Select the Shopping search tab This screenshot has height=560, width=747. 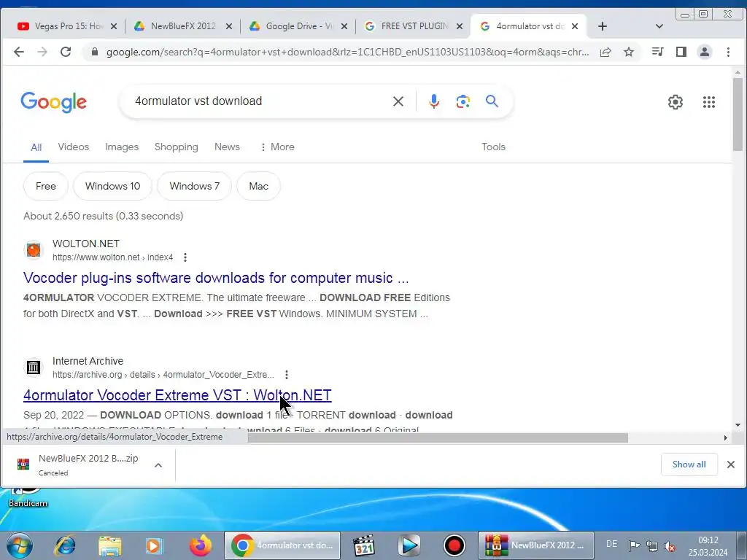coord(177,147)
